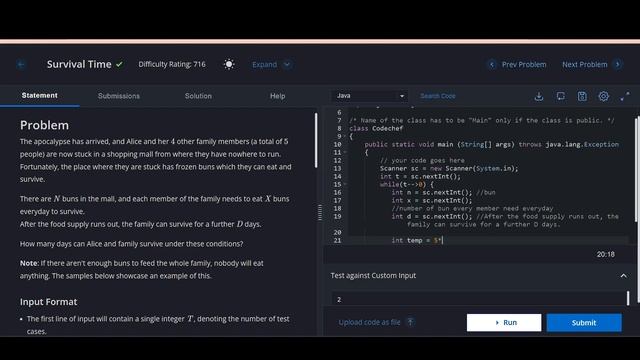Screen dimensions: 640x360
Task: Open the Expand dropdown chevron
Action: 287,64
